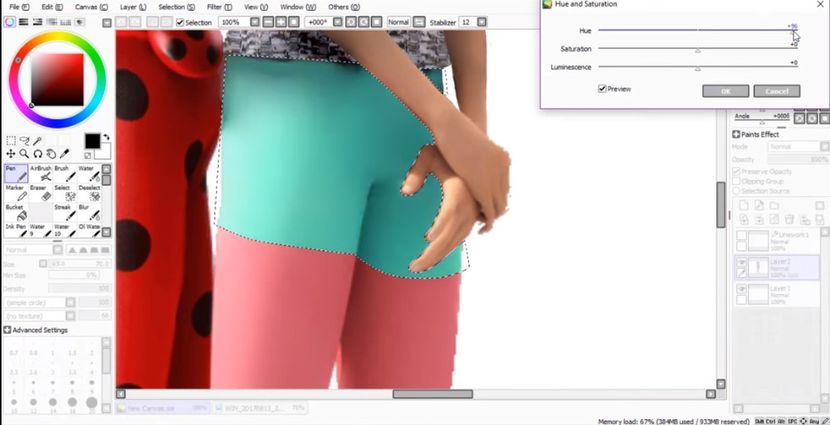Select the Streak tool

(65, 213)
